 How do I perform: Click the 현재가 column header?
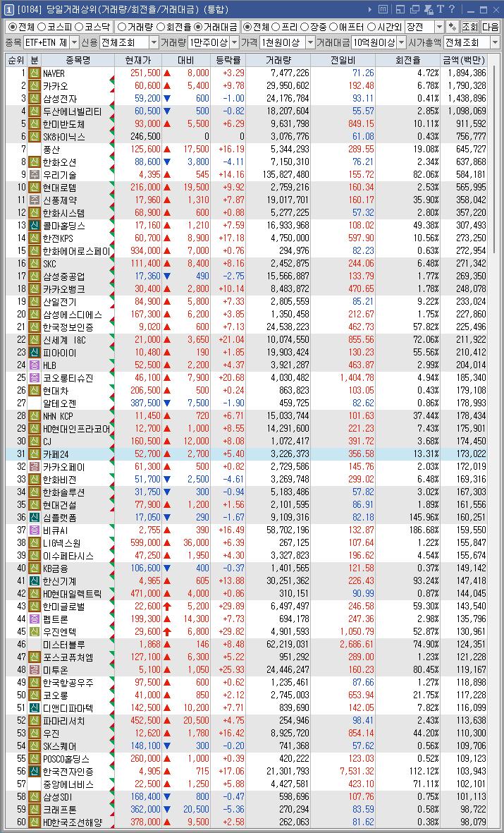point(138,61)
